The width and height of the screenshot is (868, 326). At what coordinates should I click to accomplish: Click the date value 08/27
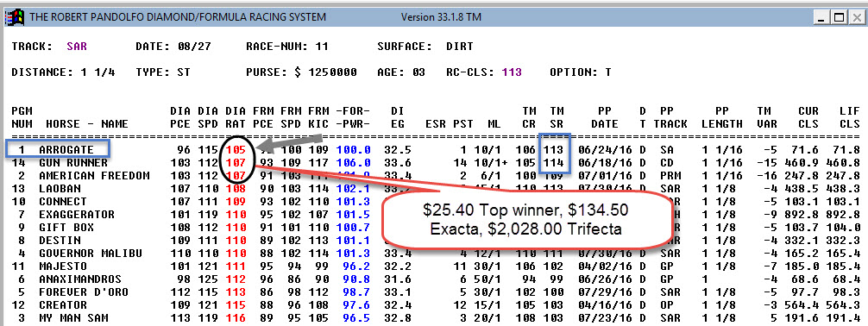point(194,47)
